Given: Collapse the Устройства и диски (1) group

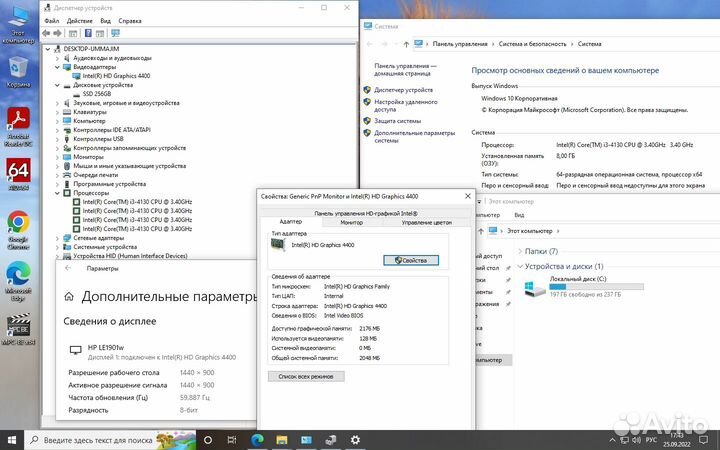Looking at the screenshot, I should [x=520, y=266].
